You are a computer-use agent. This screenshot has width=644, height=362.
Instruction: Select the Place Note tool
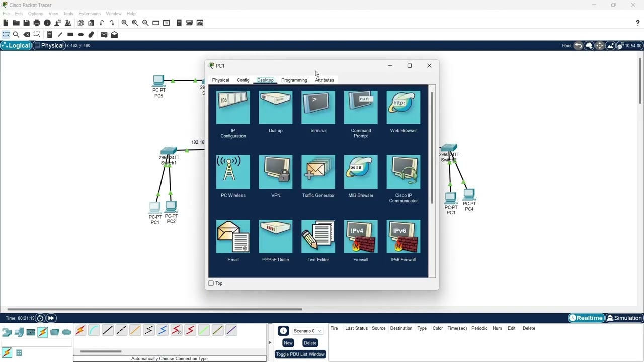(49, 35)
